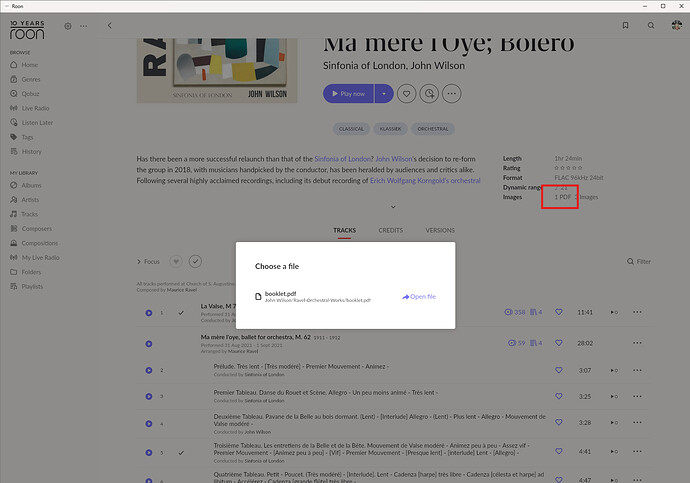Screen dimensions: 690x483
Task: Expand the album description chevron
Action: [393, 207]
